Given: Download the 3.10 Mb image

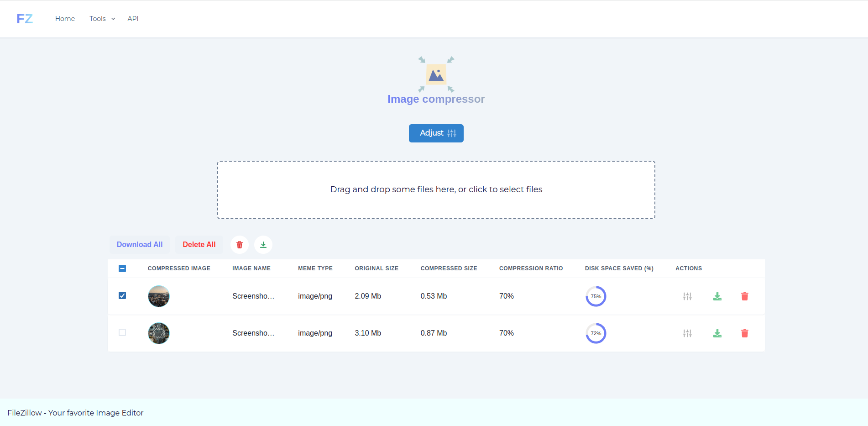Looking at the screenshot, I should [x=717, y=333].
